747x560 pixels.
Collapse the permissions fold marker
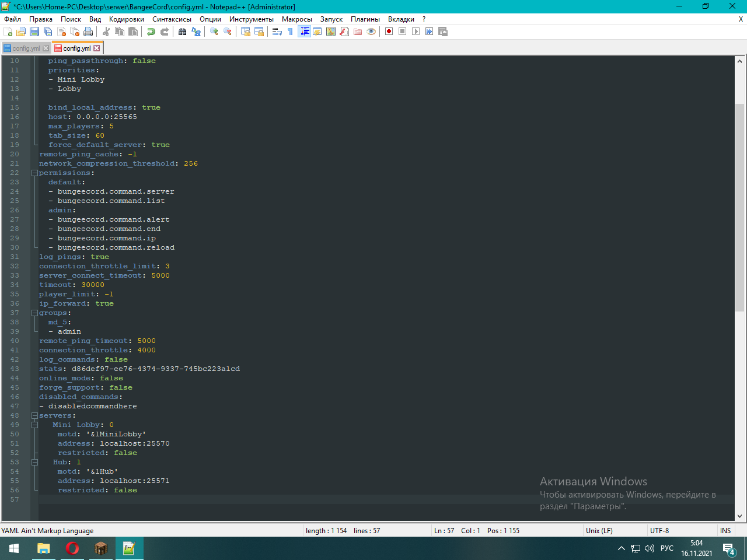(34, 173)
